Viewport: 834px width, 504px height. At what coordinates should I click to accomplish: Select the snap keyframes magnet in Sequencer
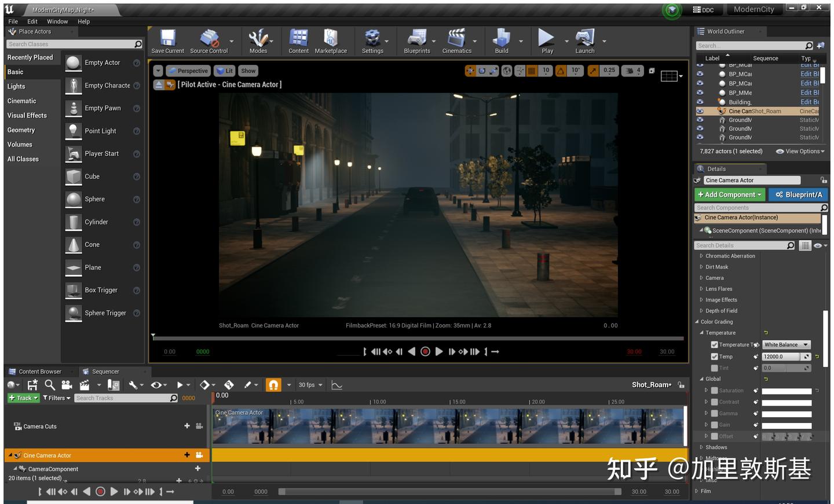[273, 384]
